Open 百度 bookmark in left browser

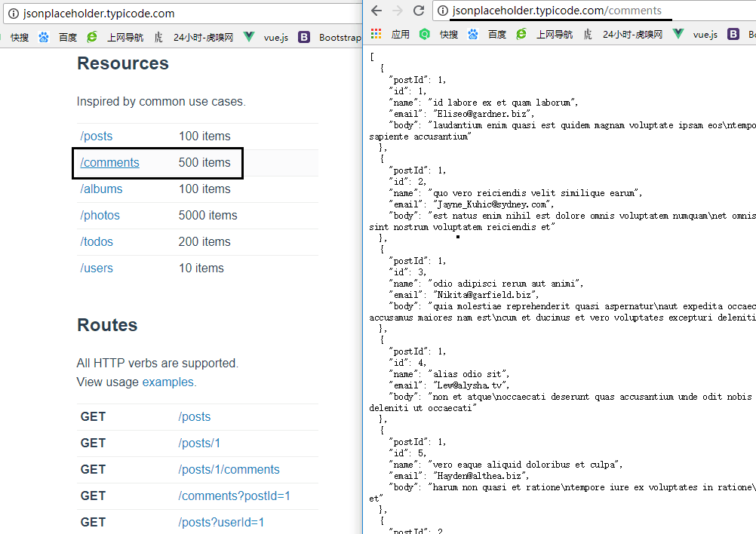coord(58,37)
